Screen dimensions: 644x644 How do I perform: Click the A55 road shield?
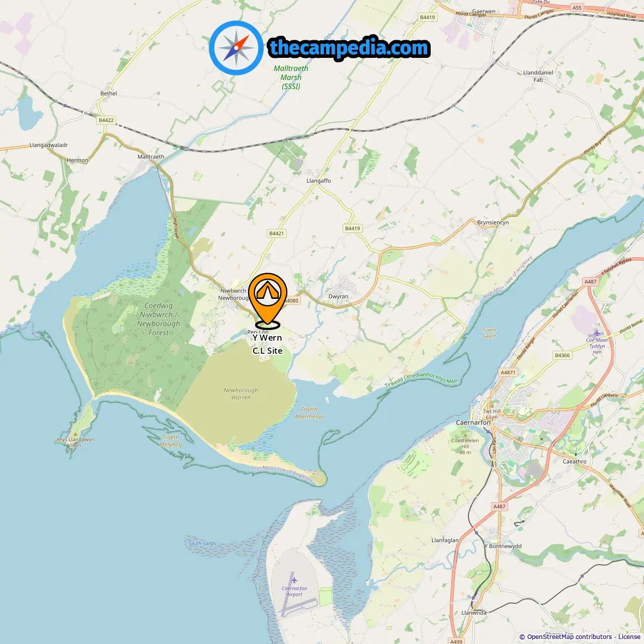(x=577, y=8)
